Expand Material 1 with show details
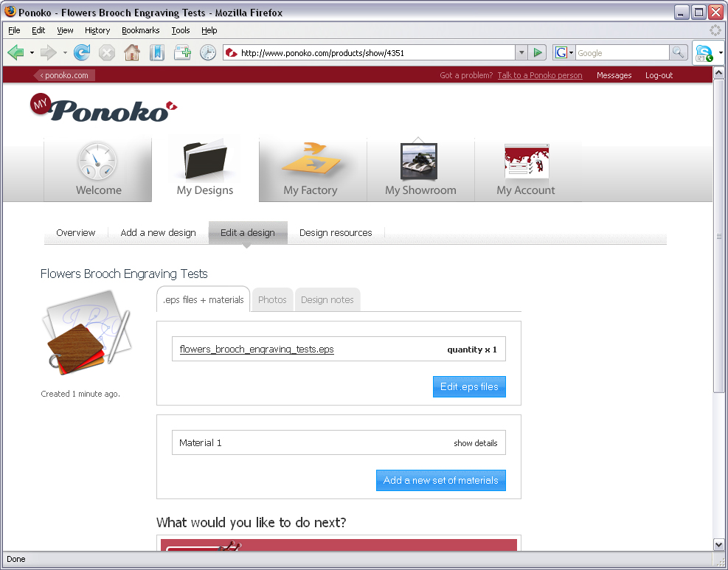 tap(476, 443)
